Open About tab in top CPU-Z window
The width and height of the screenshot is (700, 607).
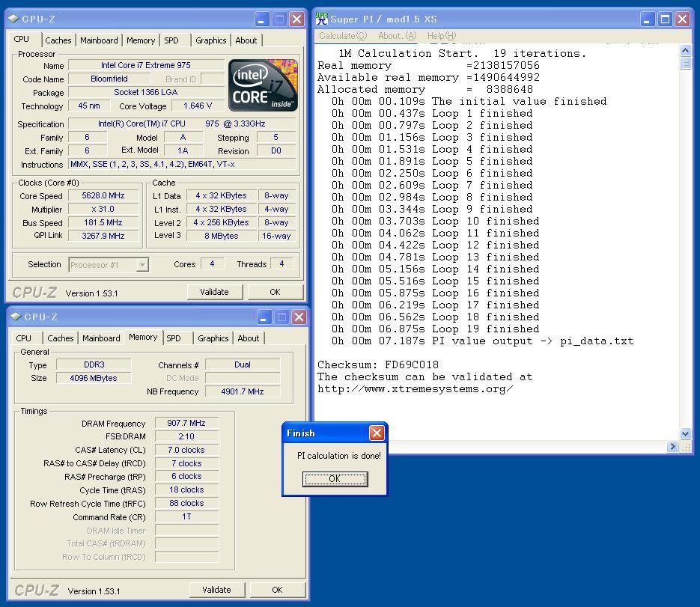(x=246, y=40)
